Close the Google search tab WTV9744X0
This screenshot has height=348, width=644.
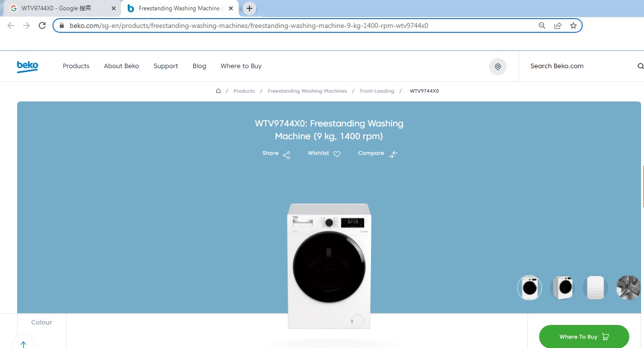click(113, 8)
